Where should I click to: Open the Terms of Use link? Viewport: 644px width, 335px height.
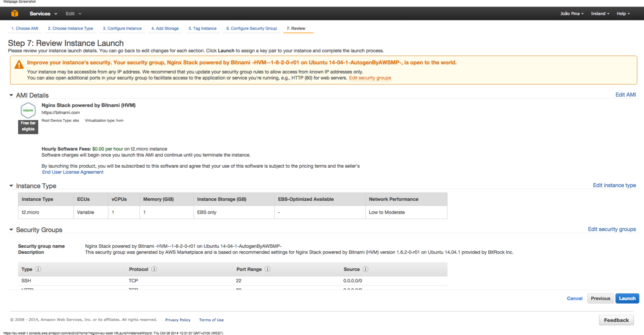(211, 320)
